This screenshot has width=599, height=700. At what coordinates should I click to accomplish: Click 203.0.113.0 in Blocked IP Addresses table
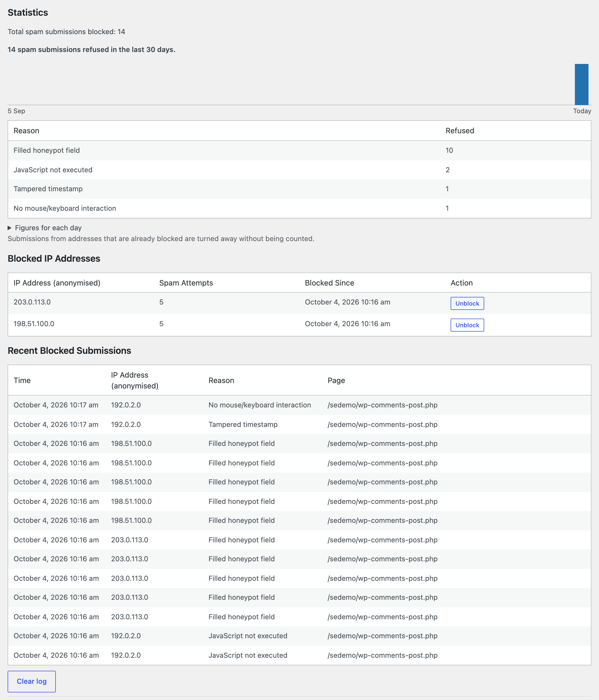click(x=32, y=302)
